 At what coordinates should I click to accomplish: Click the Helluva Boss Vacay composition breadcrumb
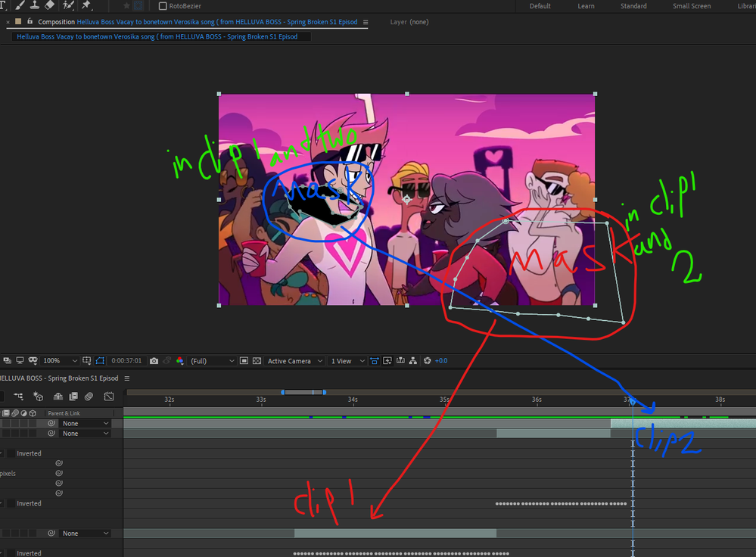click(x=157, y=36)
